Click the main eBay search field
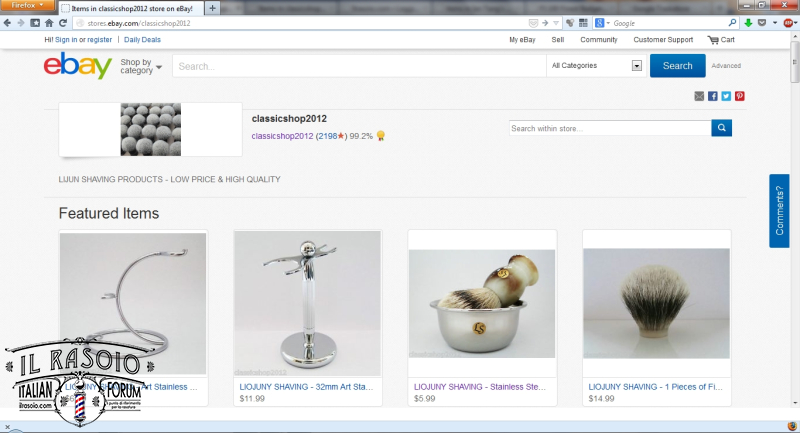 [359, 66]
